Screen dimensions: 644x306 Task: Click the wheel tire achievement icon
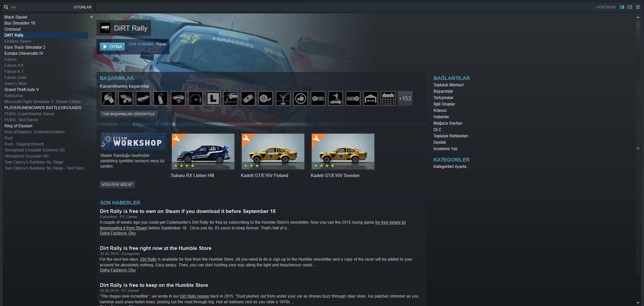coord(265,98)
